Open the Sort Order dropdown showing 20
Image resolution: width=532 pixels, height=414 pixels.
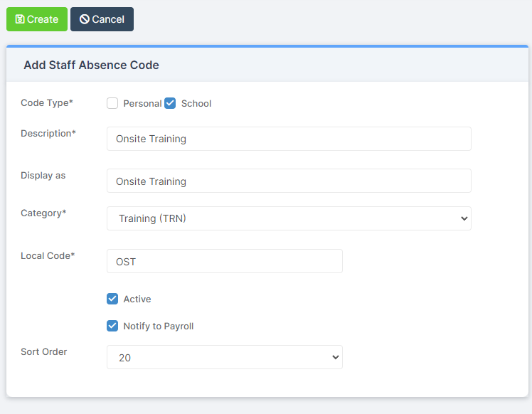[x=225, y=357]
